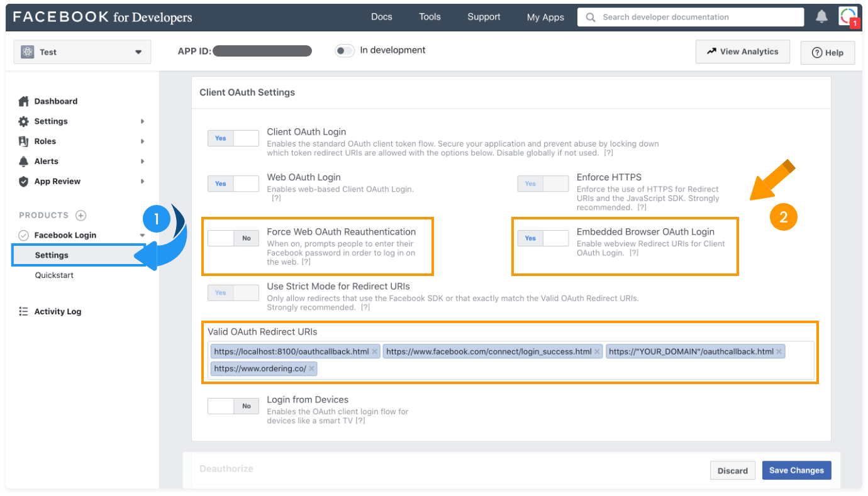Open the Test app selector dropdown
Screen dimensions: 868x496
[82, 52]
